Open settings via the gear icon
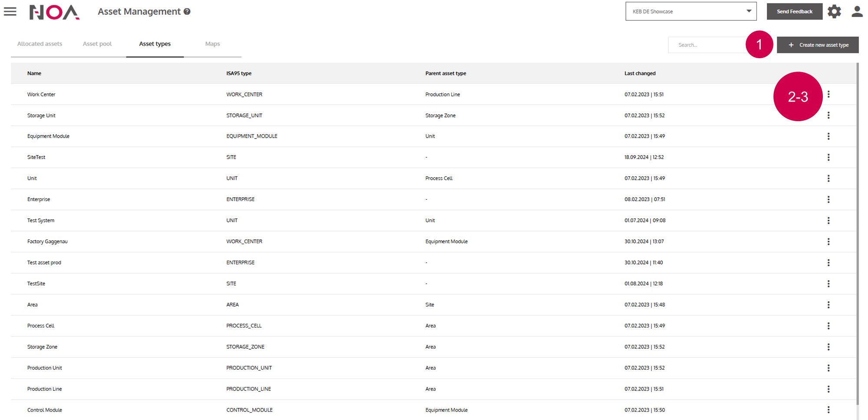This screenshot has width=868, height=420. pyautogui.click(x=834, y=12)
